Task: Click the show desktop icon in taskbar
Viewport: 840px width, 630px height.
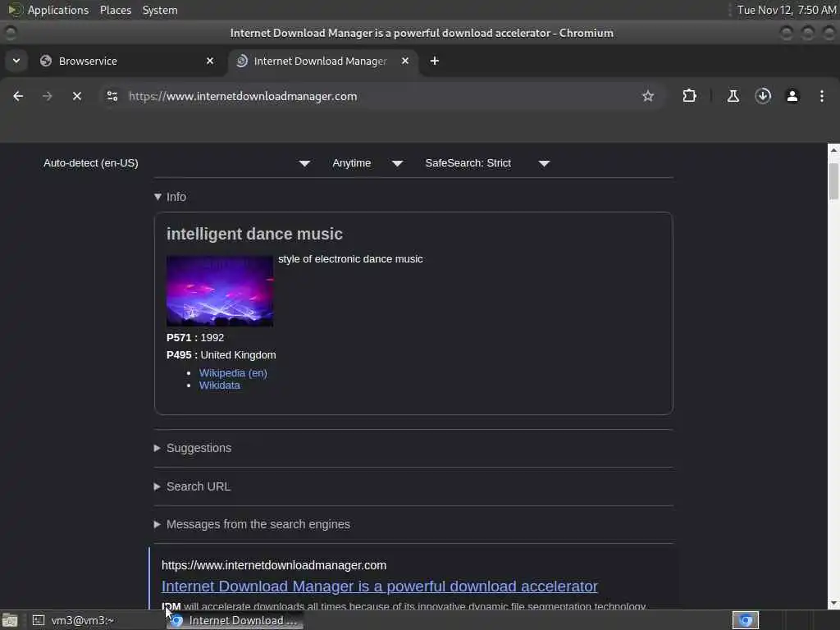Action: [x=10, y=620]
